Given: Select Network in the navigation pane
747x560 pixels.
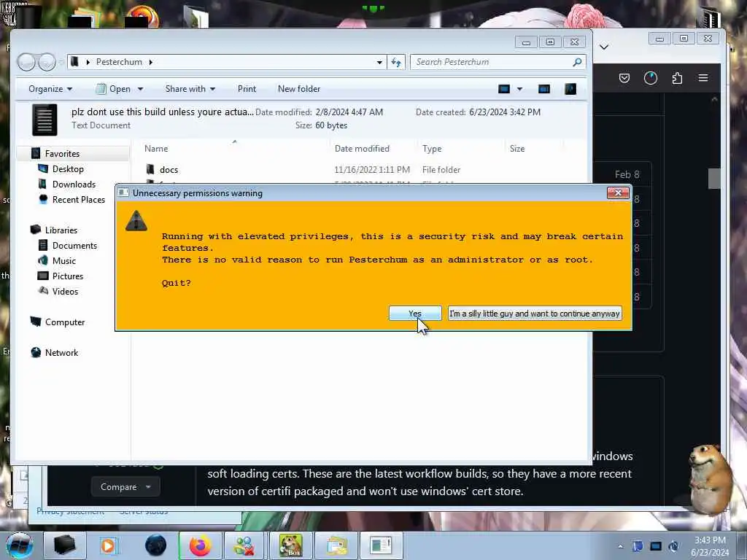Looking at the screenshot, I should [x=61, y=353].
